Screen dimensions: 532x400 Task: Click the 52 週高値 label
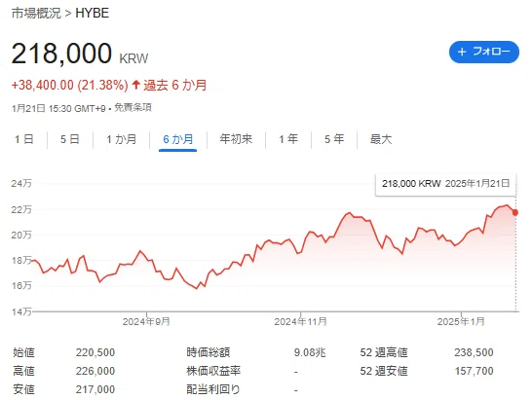pyautogui.click(x=384, y=352)
